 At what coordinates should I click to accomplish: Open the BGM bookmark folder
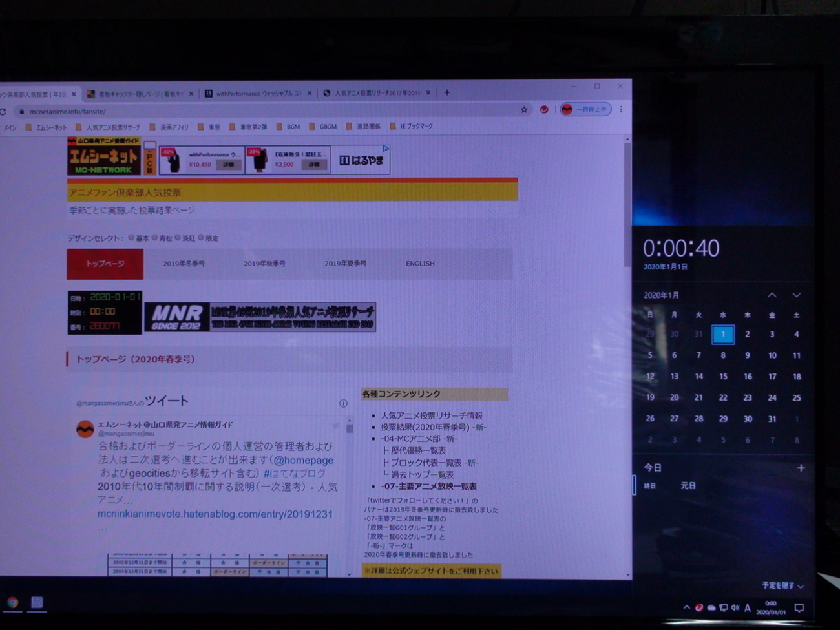pos(288,127)
